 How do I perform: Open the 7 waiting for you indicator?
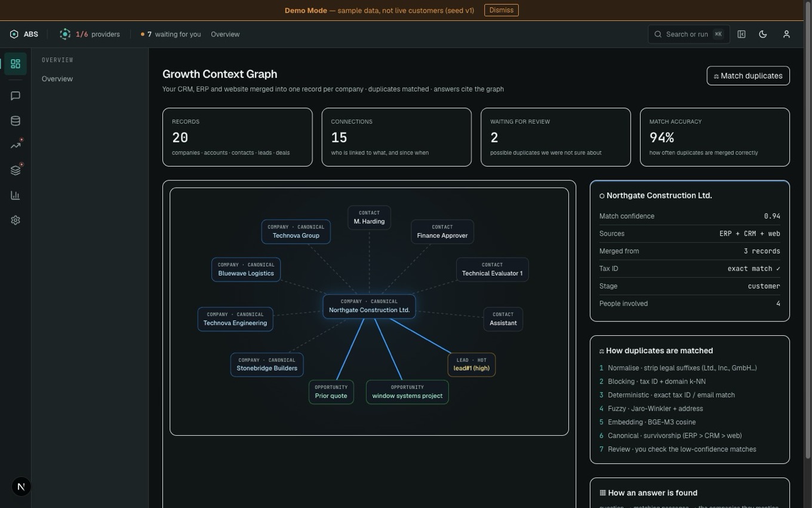171,34
